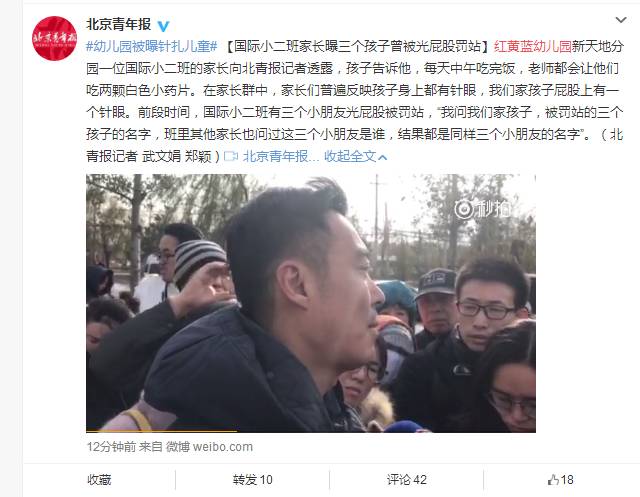Click the video camera icon in post
The height and width of the screenshot is (497, 640).
[231, 156]
